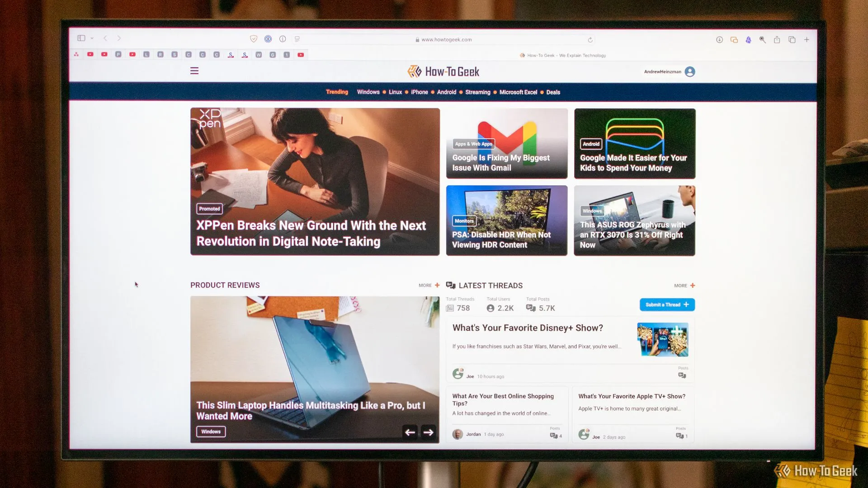Click the circled info extension icon

pos(283,39)
